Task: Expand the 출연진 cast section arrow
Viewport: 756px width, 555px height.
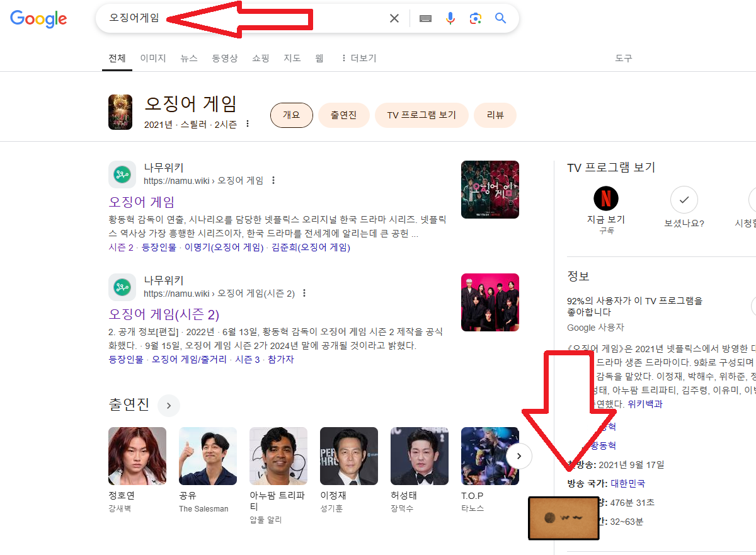Action: click(169, 406)
